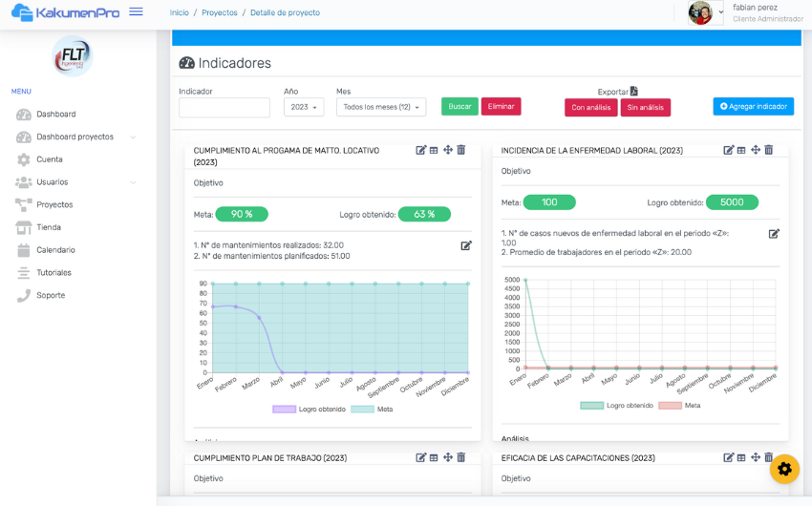Open the yellow settings gear button
The image size is (812, 506).
[x=784, y=469]
